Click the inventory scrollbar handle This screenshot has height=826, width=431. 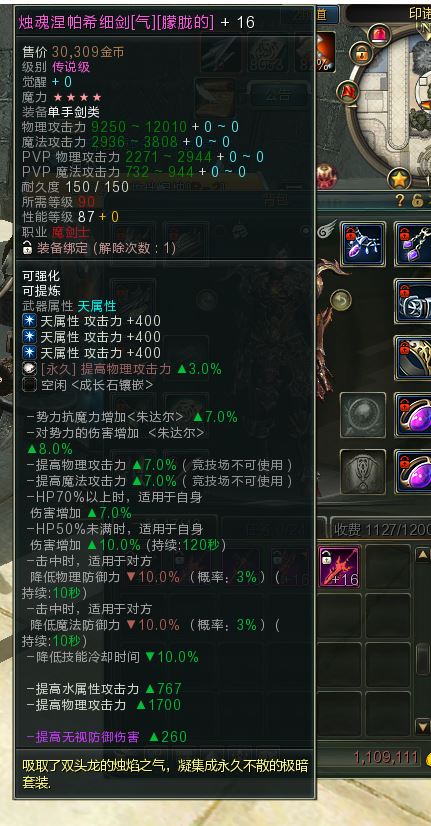[423, 659]
